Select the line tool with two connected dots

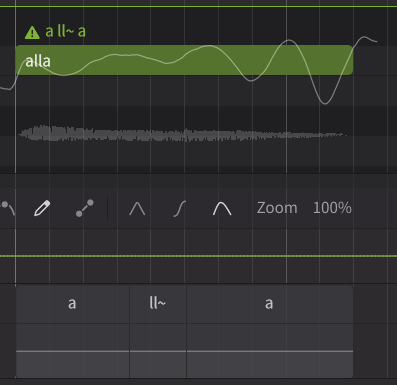click(85, 208)
